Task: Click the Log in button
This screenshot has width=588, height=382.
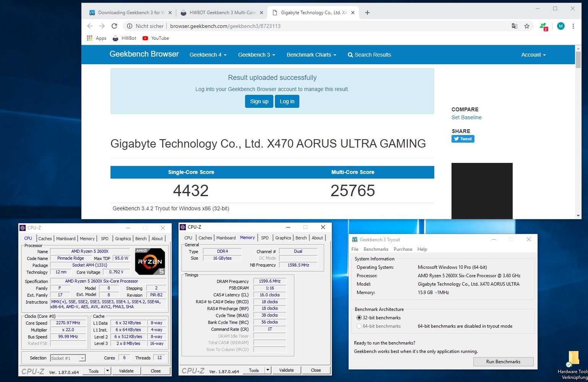Action: tap(287, 101)
